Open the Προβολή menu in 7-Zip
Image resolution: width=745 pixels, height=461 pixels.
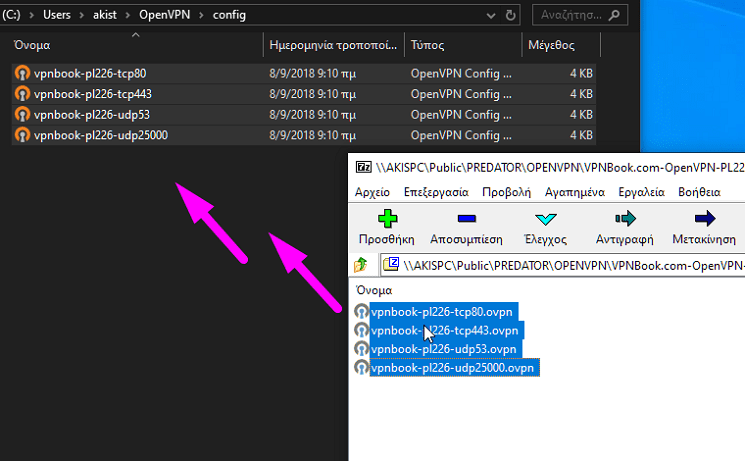(x=506, y=192)
